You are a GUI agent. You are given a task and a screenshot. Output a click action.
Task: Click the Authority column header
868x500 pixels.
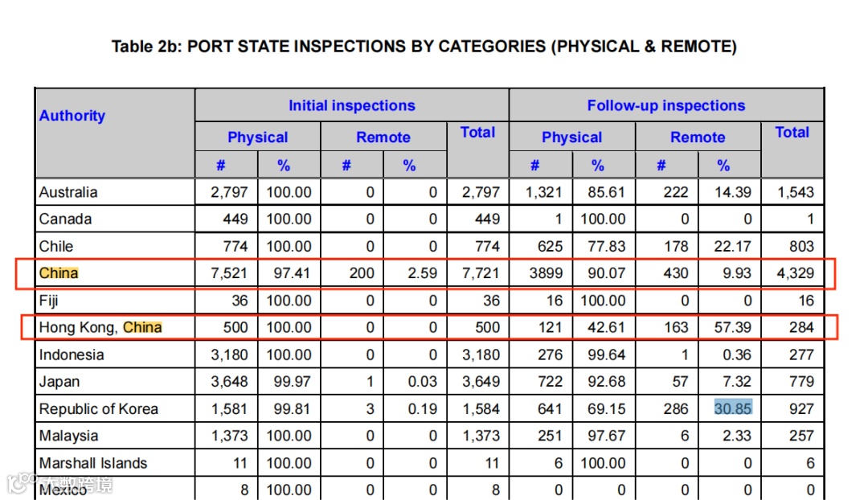[x=72, y=116]
